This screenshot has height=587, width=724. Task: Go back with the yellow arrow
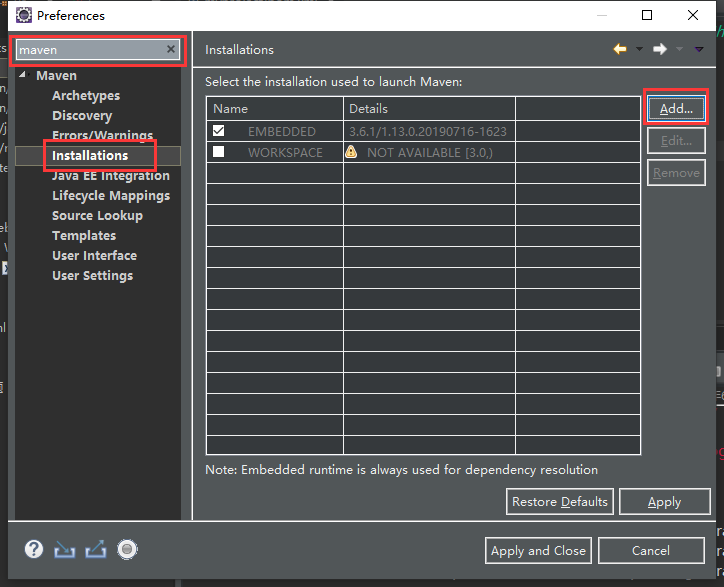click(620, 49)
